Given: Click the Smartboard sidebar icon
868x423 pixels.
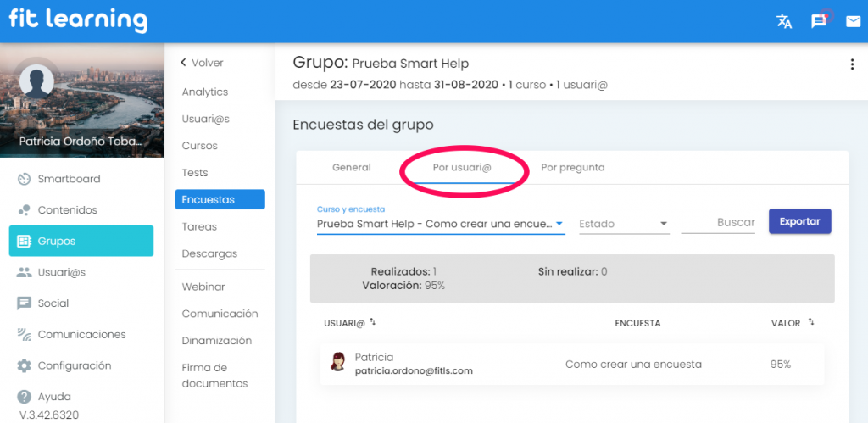Looking at the screenshot, I should [24, 179].
